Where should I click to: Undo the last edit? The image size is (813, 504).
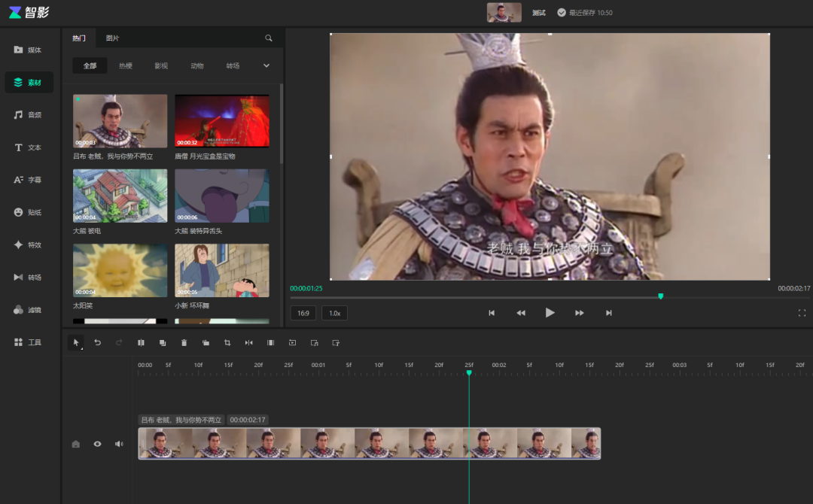click(x=97, y=342)
